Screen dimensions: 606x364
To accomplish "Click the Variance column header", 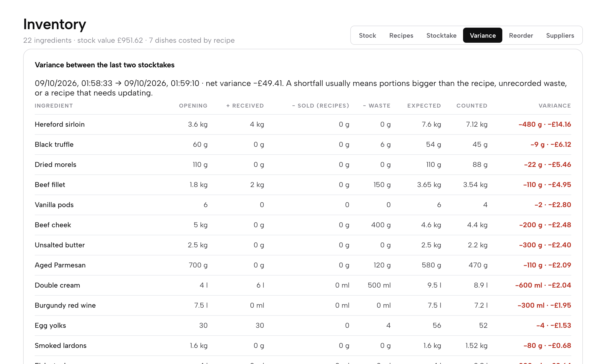I will point(555,106).
